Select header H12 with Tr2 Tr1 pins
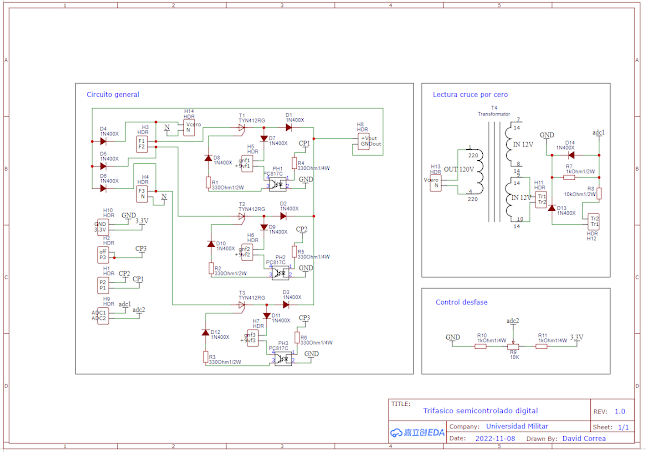Viewport: 646px width, 452px height. coord(594,222)
